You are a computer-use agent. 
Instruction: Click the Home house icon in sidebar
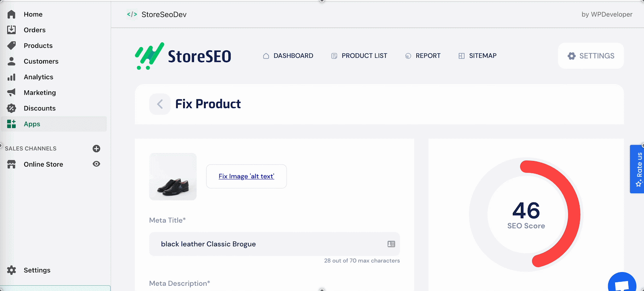[x=11, y=14]
